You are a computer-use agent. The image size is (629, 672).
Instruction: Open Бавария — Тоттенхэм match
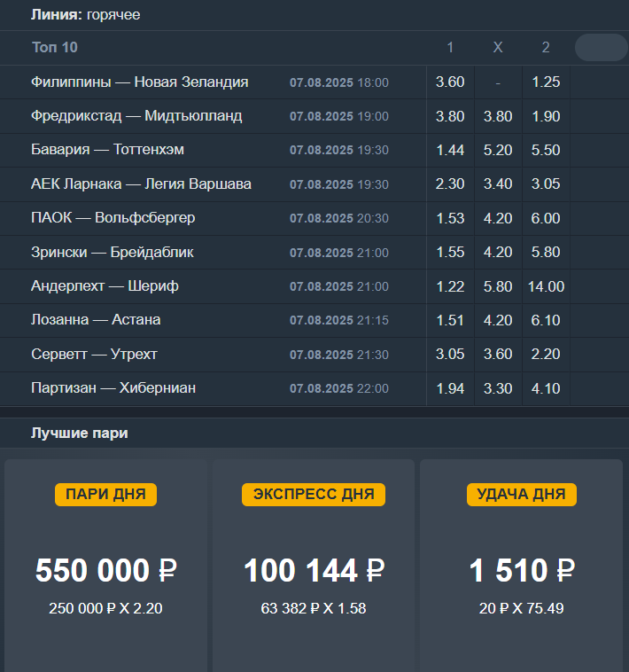point(107,150)
